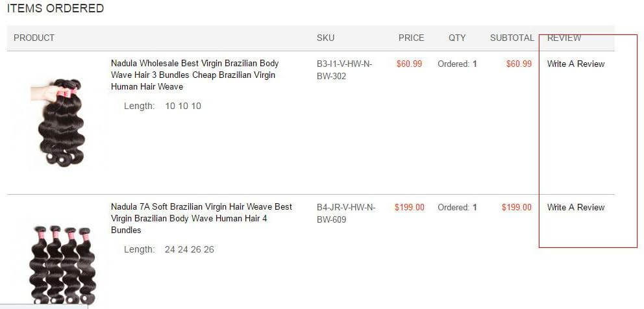The width and height of the screenshot is (644, 309).
Task: Open the Nadula Wholesale Best Virgin Brazilian title
Action: coord(195,75)
